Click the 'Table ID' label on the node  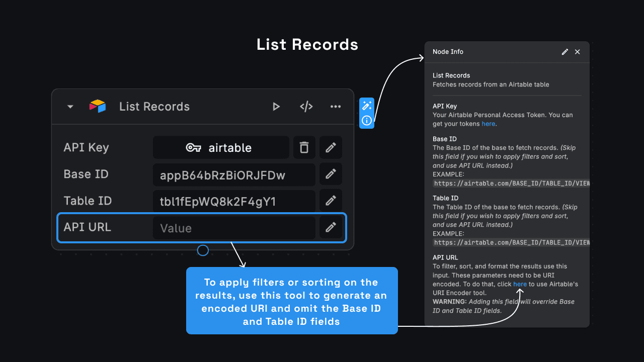pyautogui.click(x=88, y=201)
